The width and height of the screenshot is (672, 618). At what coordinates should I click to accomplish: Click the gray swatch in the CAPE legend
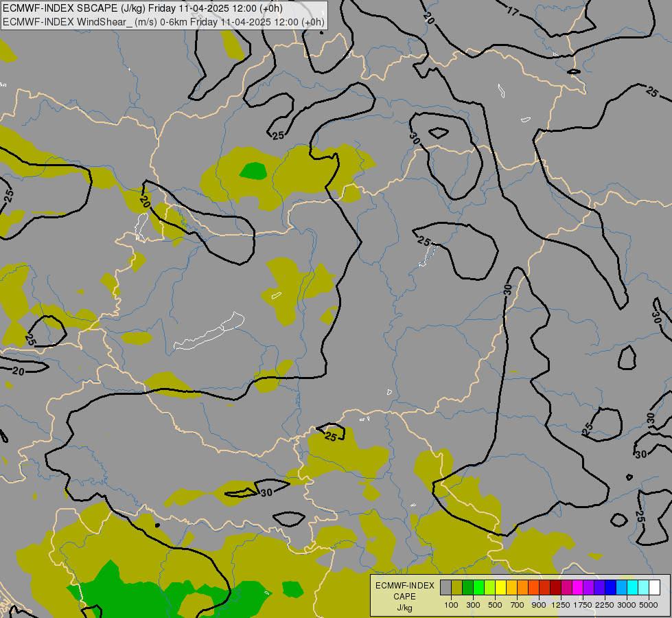445,587
